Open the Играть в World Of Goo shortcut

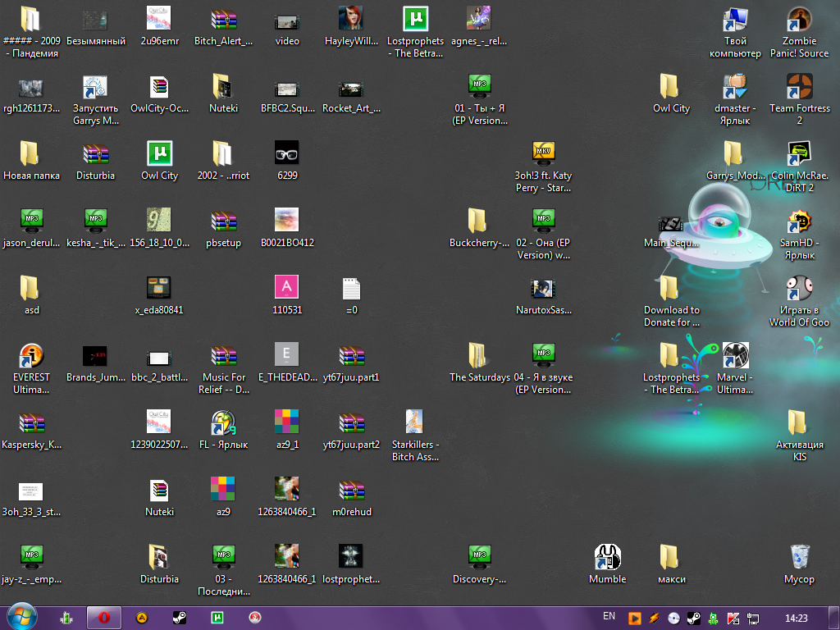[799, 289]
